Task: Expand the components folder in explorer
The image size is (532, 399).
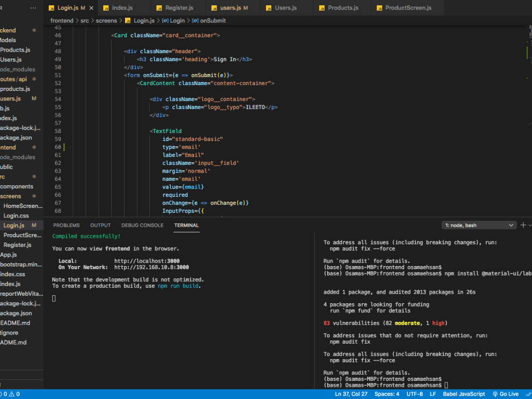Action: tap(16, 186)
